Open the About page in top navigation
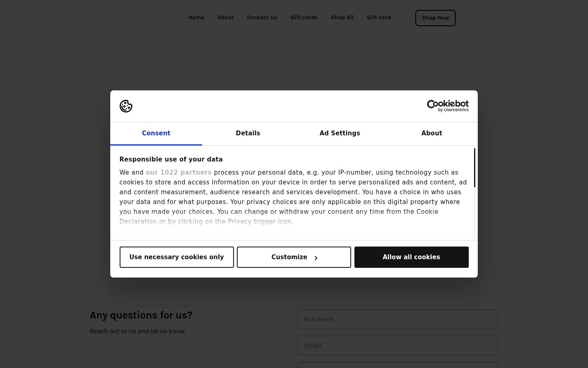Viewport: 588px width, 368px height. pyautogui.click(x=226, y=18)
